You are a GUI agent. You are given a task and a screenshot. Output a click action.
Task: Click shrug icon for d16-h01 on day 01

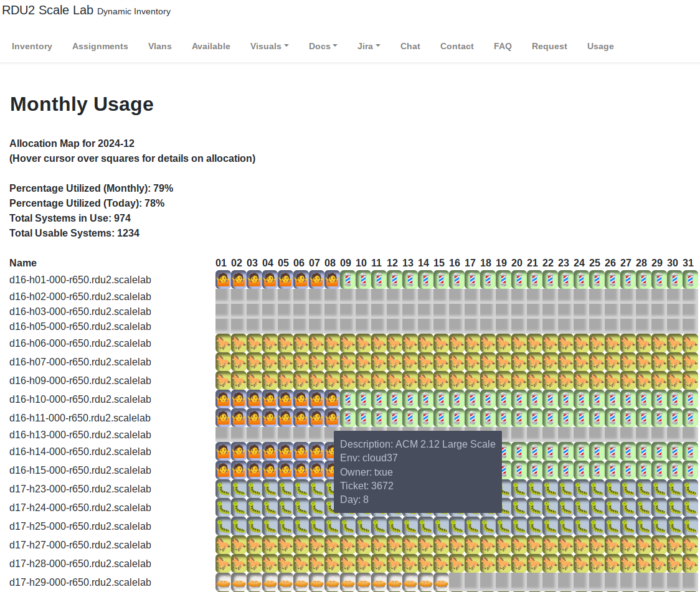point(223,279)
